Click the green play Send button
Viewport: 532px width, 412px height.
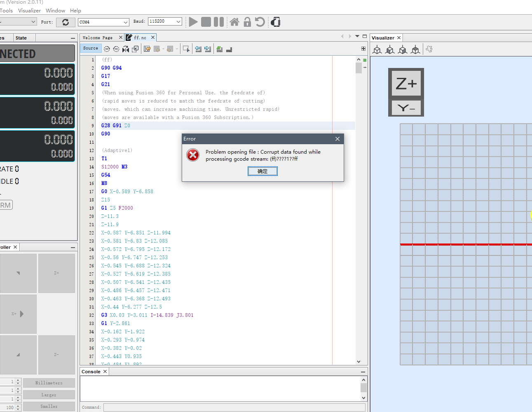click(x=193, y=22)
